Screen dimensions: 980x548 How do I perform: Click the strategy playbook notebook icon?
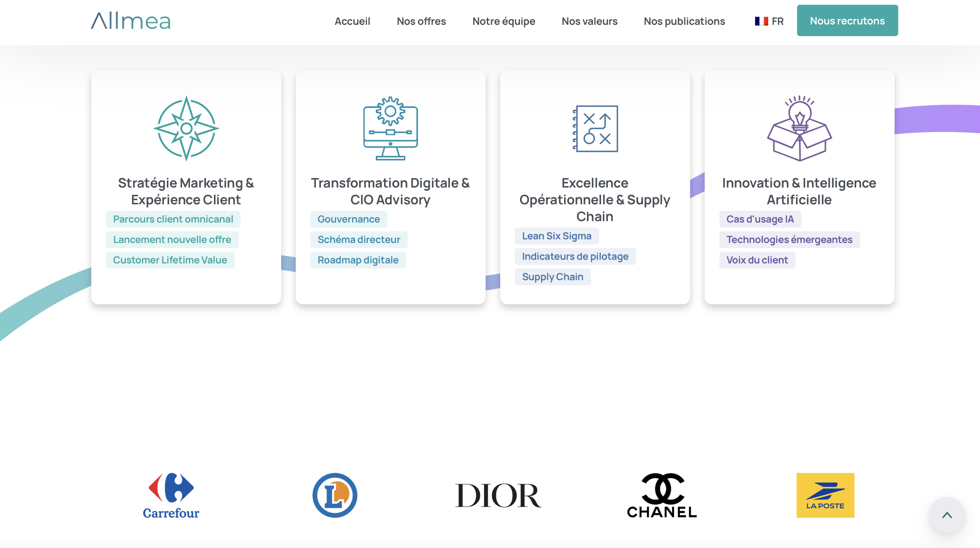(595, 128)
